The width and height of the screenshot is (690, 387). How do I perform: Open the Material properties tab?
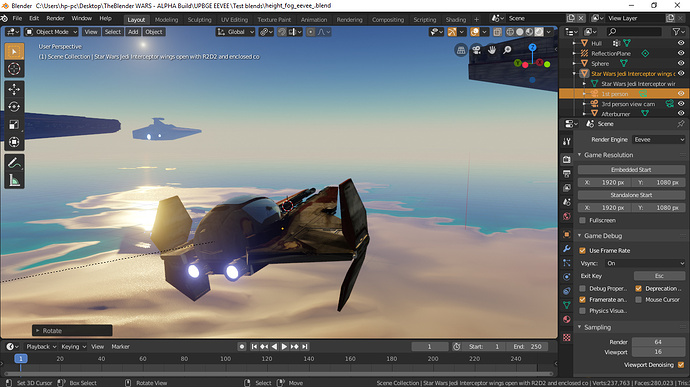point(567,319)
